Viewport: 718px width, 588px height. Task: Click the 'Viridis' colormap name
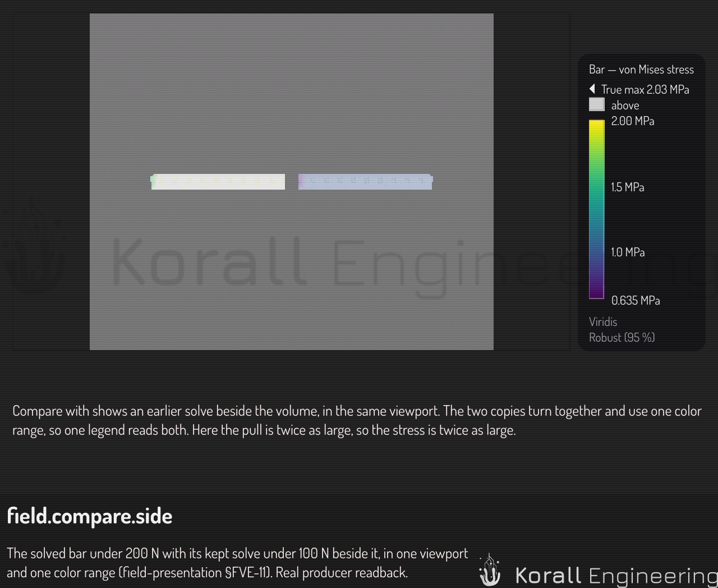pyautogui.click(x=603, y=322)
